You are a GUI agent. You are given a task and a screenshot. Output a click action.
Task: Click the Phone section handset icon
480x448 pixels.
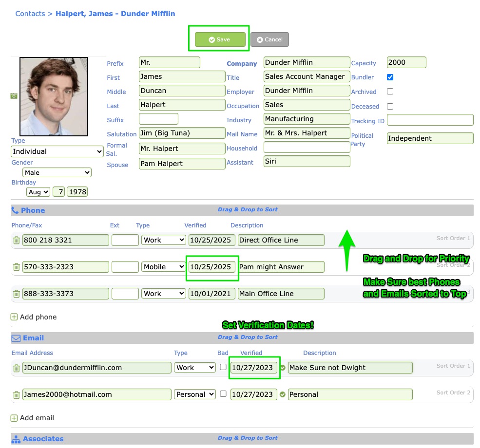click(15, 210)
